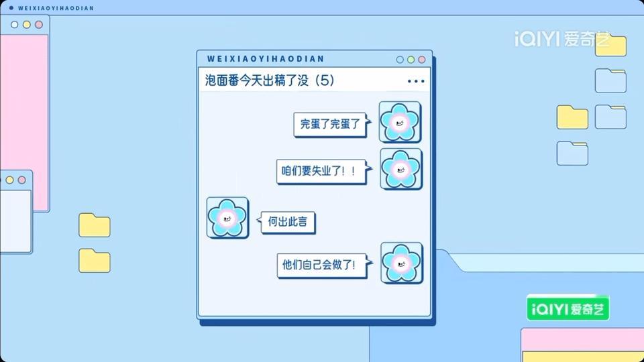Image resolution: width=644 pixels, height=362 pixels.
Task: Select the 咱们要失业了!! chat bubble
Action: click(x=321, y=171)
